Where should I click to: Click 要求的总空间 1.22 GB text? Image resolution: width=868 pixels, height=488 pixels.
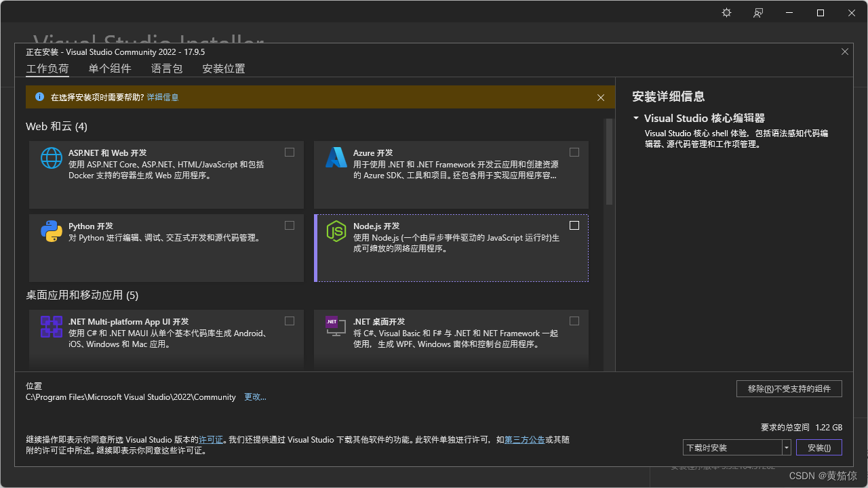[802, 428]
